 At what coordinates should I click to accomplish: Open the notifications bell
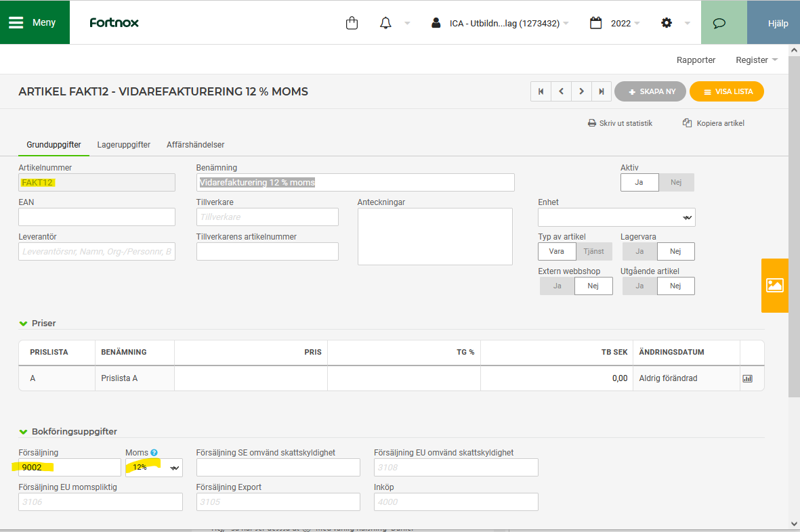click(x=385, y=23)
